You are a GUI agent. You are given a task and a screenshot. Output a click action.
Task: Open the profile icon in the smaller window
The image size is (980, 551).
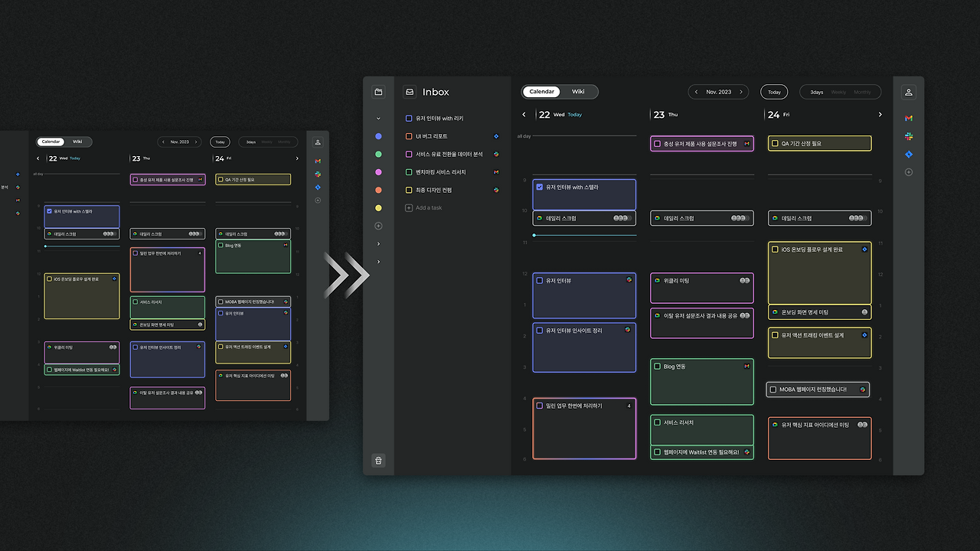(318, 142)
